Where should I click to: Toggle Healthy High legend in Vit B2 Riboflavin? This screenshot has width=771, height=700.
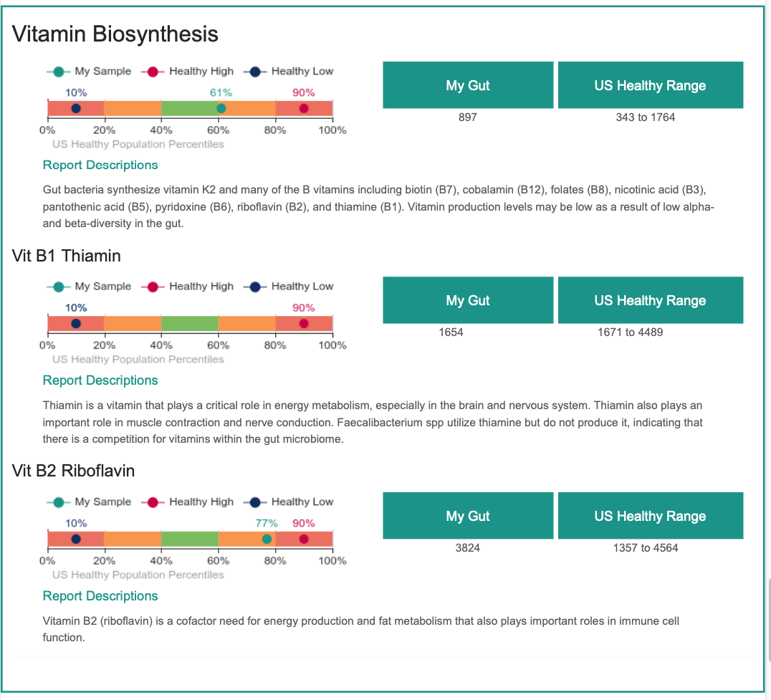point(187,502)
